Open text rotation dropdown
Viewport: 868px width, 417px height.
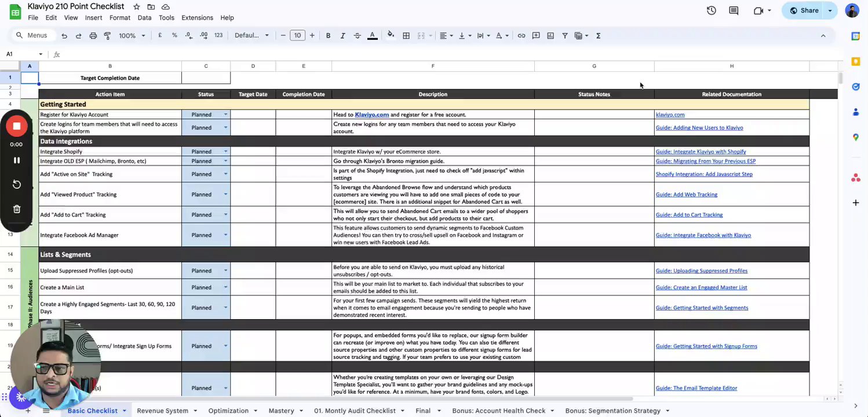(x=502, y=35)
